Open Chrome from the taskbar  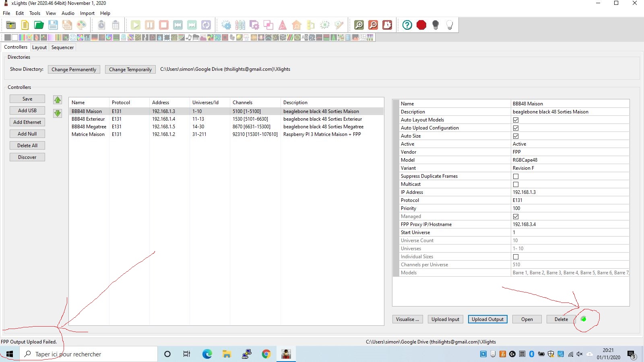[266, 354]
